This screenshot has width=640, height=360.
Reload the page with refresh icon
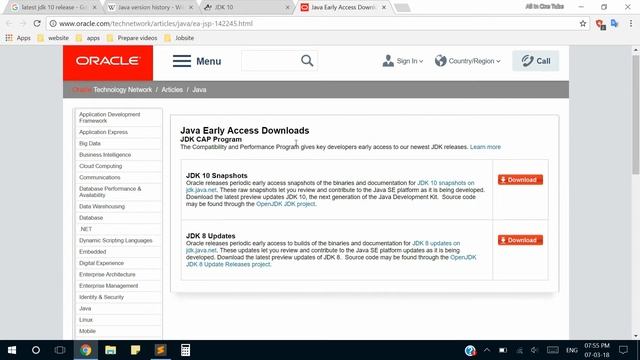(37, 24)
